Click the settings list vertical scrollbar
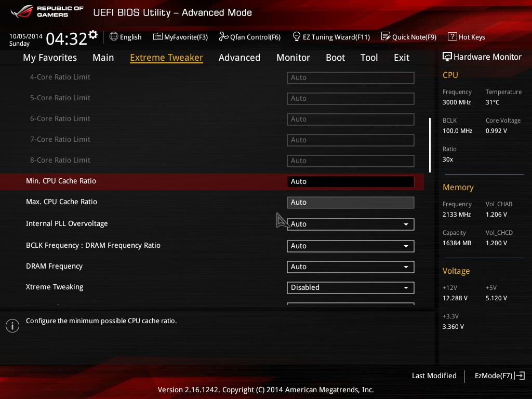This screenshot has width=532, height=399. 430,145
